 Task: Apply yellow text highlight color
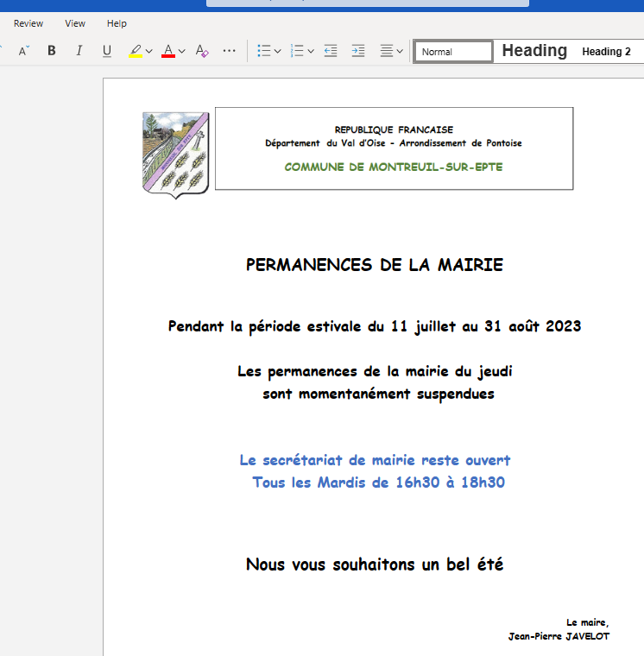tap(136, 51)
